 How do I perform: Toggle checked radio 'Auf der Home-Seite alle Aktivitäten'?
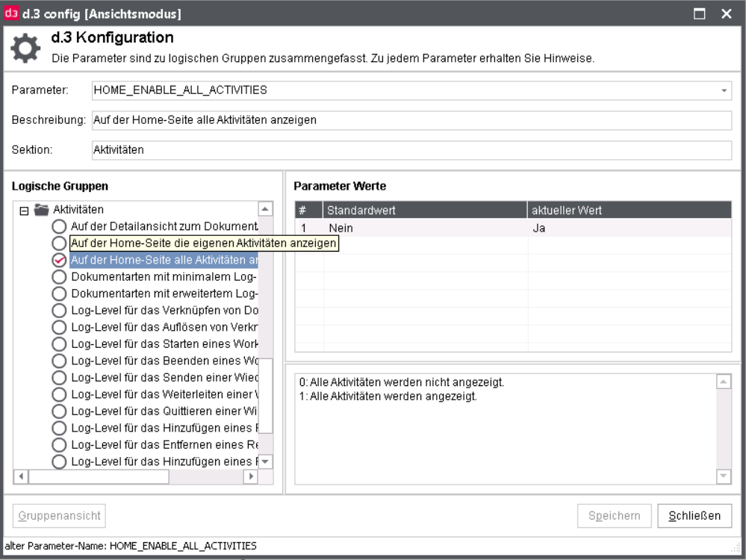[59, 261]
